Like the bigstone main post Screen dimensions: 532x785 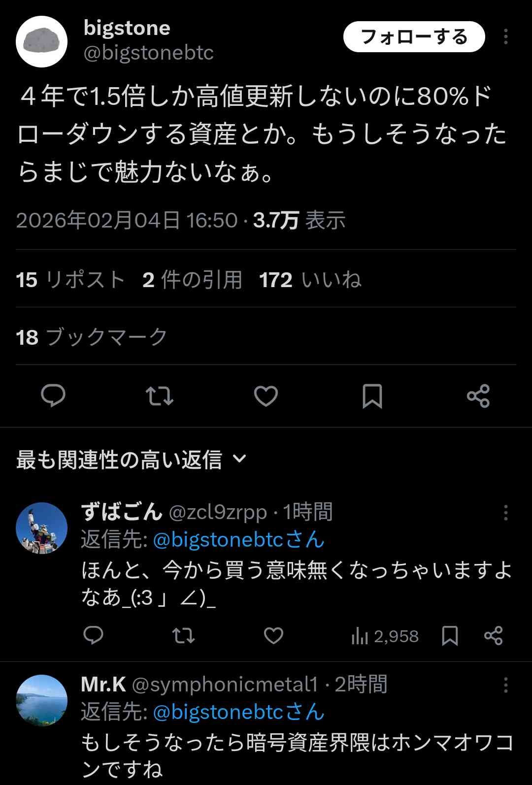(x=266, y=396)
